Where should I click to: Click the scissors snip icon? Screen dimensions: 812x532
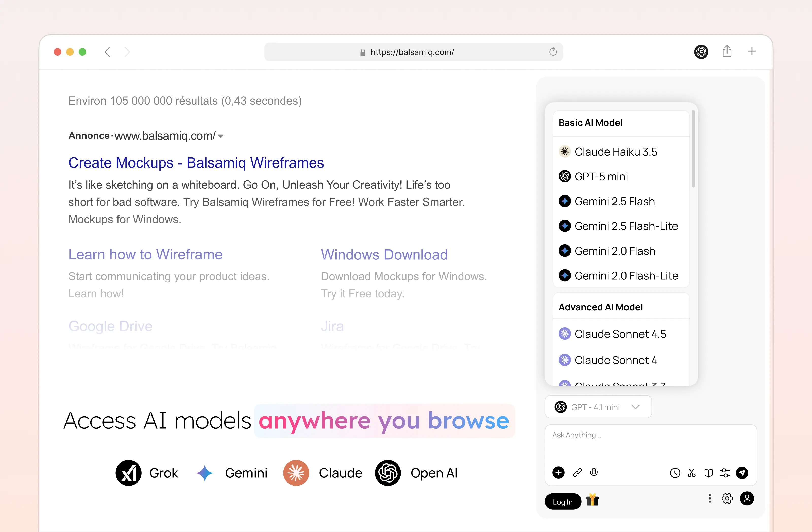[691, 473]
